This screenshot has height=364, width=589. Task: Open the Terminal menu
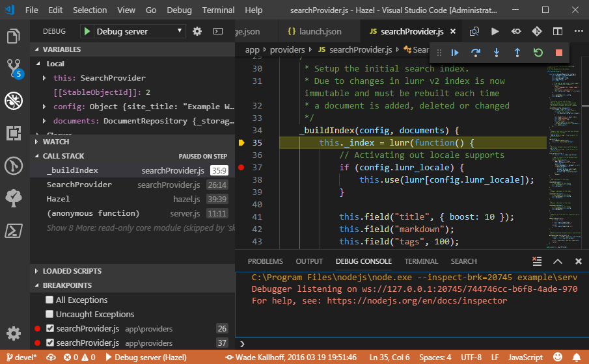(x=218, y=10)
